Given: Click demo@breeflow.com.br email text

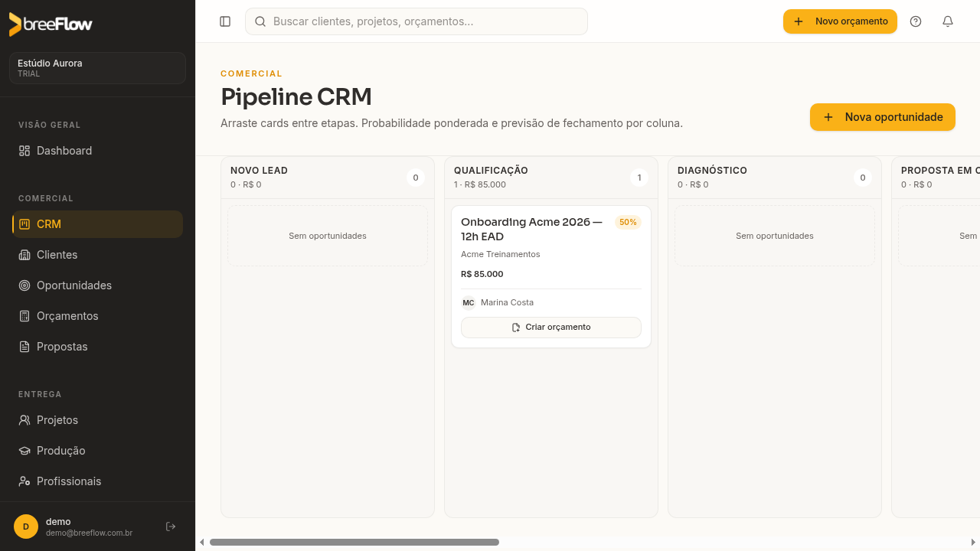Looking at the screenshot, I should [90, 533].
